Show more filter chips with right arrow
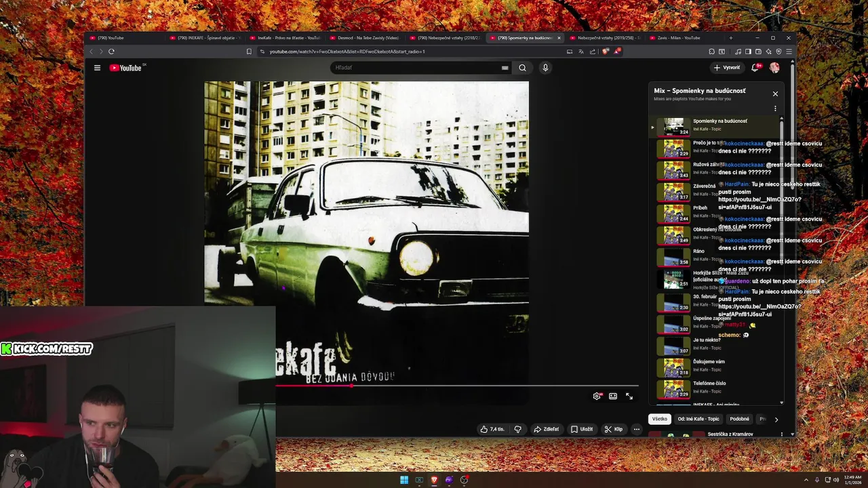The image size is (868, 488). point(776,420)
